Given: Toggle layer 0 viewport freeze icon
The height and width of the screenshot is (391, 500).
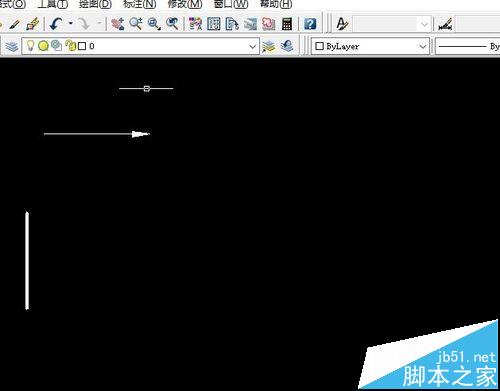Looking at the screenshot, I should click(57, 46).
